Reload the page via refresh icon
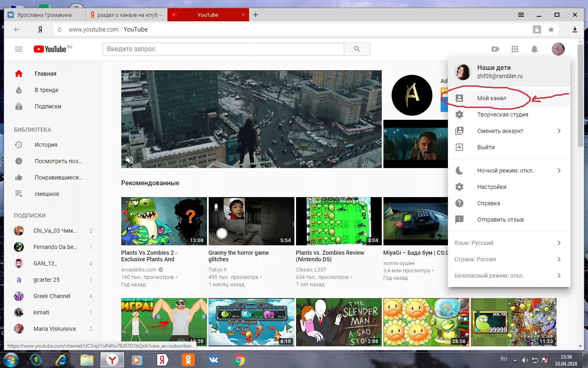Image resolution: width=588 pixels, height=368 pixels. point(60,29)
